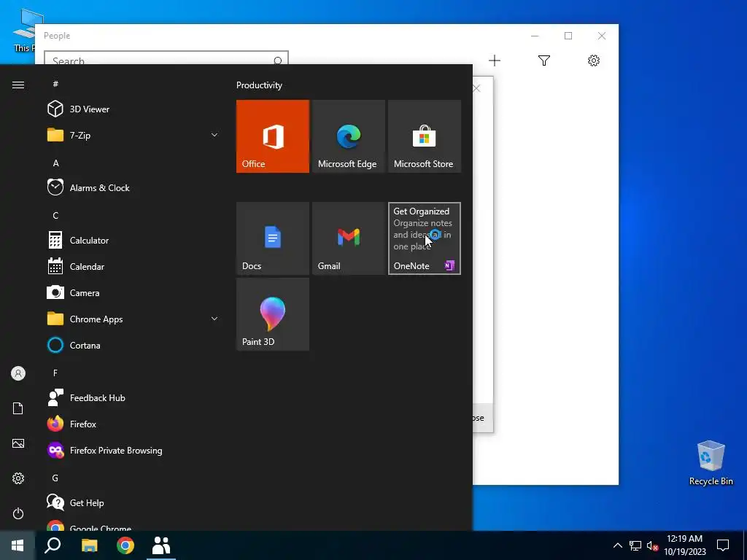
Task: Open the Chrome Apps folder entry
Action: 133,319
